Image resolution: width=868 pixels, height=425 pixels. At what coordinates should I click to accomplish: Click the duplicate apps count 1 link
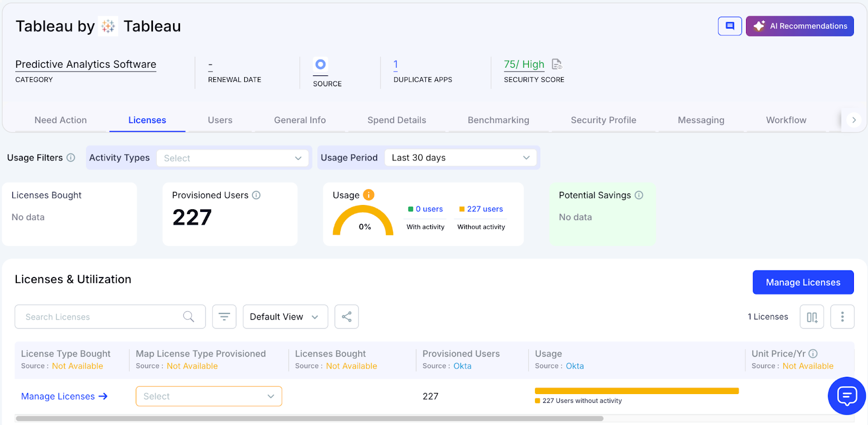point(396,65)
